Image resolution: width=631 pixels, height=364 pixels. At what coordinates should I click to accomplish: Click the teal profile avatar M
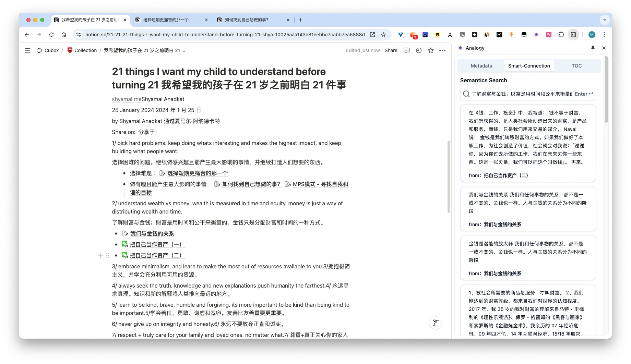(592, 35)
